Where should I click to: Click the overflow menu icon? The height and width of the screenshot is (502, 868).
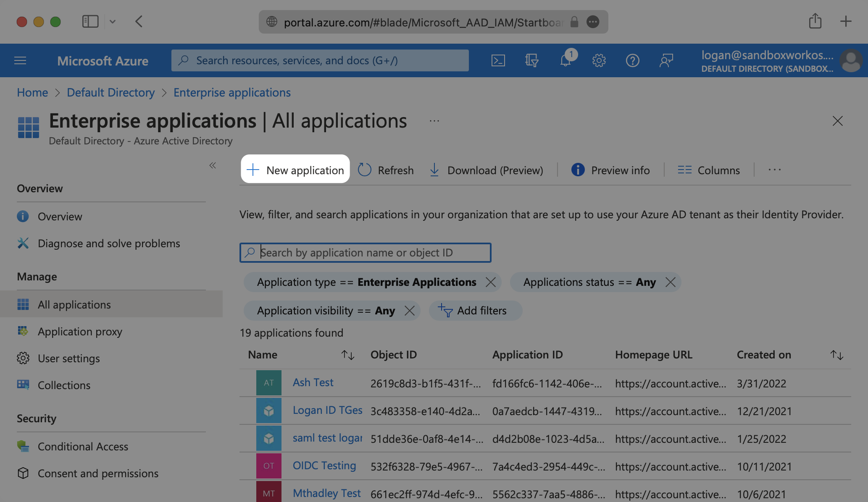tap(775, 170)
